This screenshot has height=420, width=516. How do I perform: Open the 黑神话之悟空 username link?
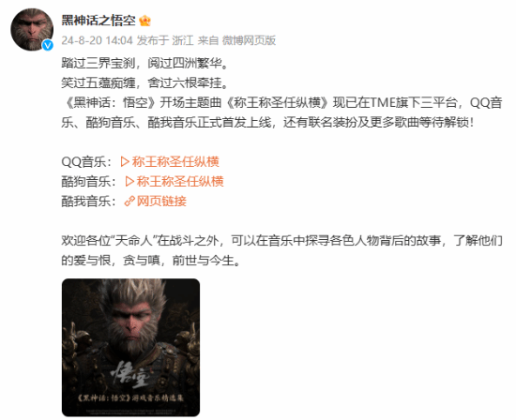coord(99,21)
